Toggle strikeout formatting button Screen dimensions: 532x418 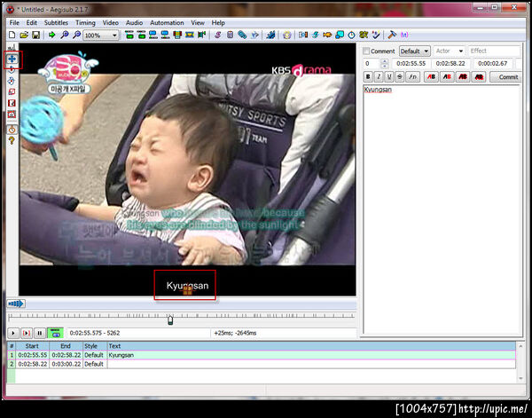click(400, 76)
